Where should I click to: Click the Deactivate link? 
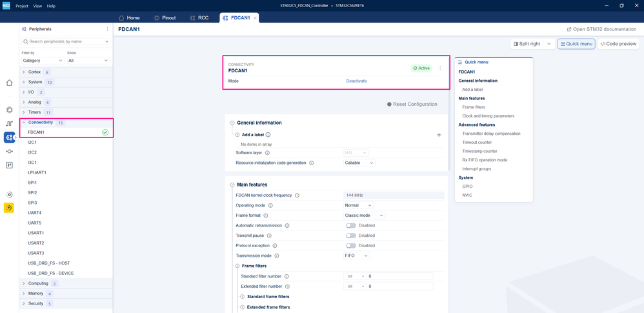click(x=356, y=81)
